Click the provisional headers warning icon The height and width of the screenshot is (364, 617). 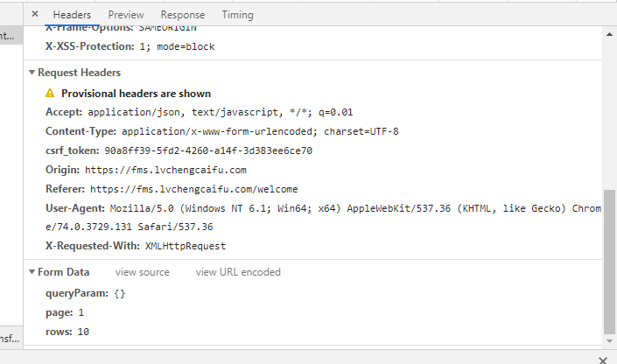click(x=51, y=94)
